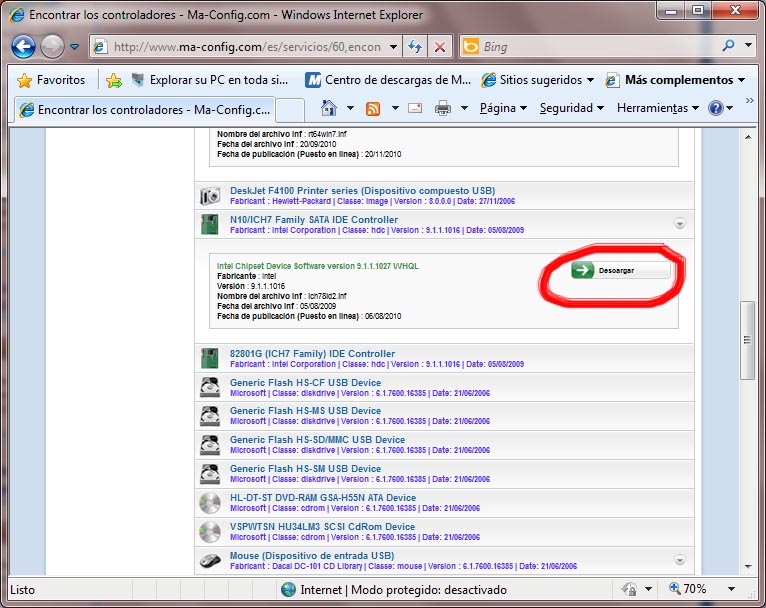Open Más complementos dropdown

pos(676,80)
